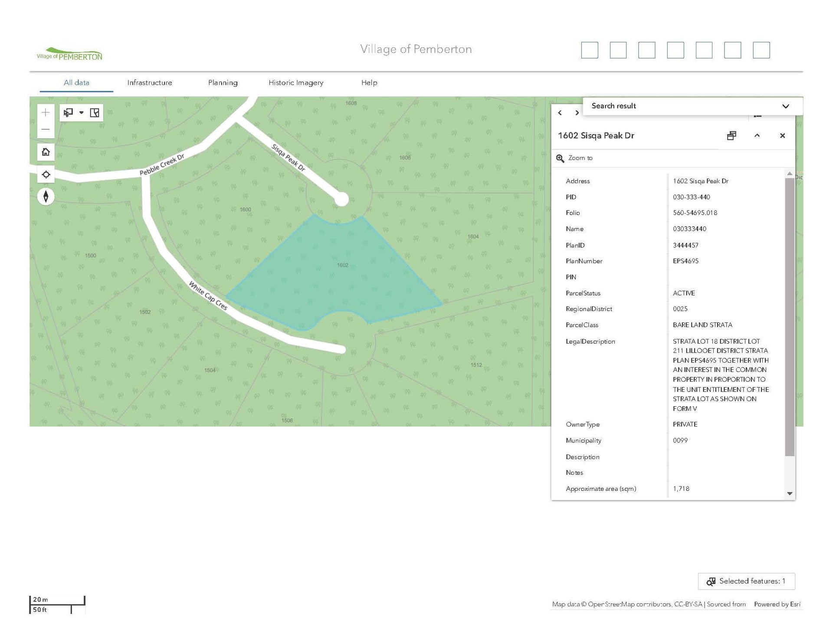Screen dimensions: 833x644
Task: Go to the previous feature arrow
Action: click(x=560, y=113)
